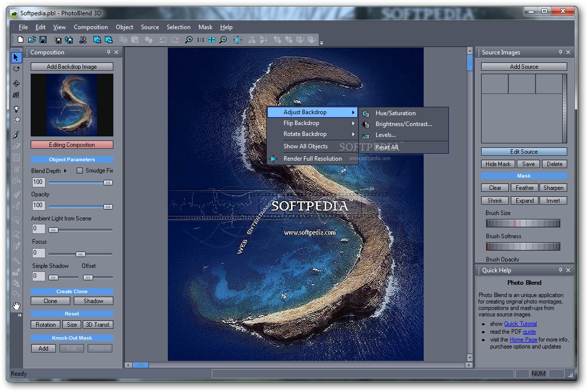Click the 3D Transf. reset button

pos(98,325)
